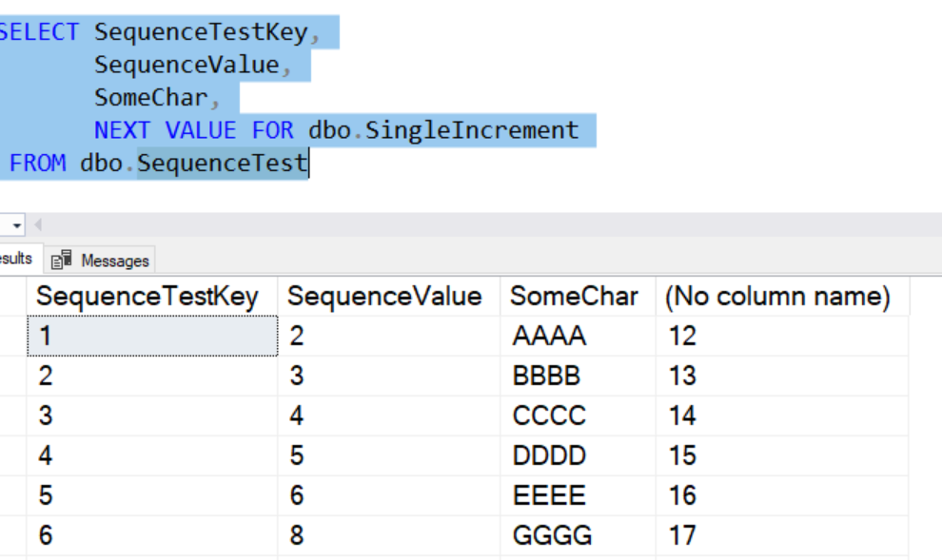Place cursor on dbo.SingleIncrement in query
This screenshot has height=560, width=942.
(442, 130)
